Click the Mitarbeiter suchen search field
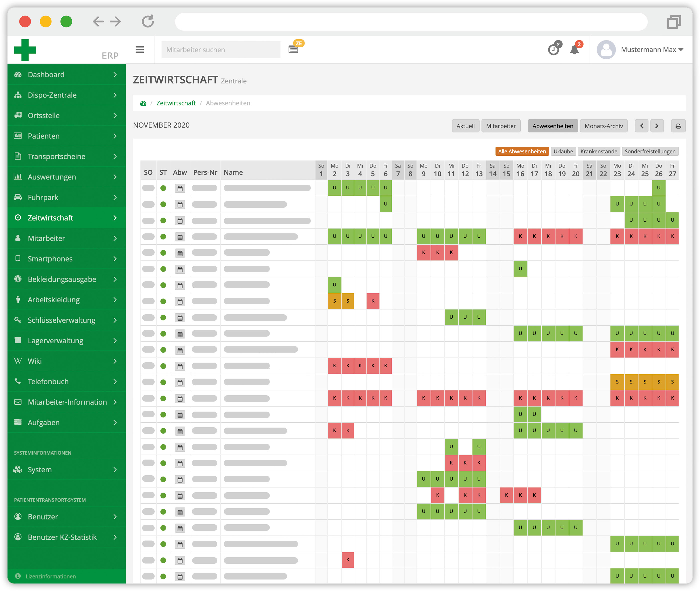The image size is (700, 591). point(221,49)
